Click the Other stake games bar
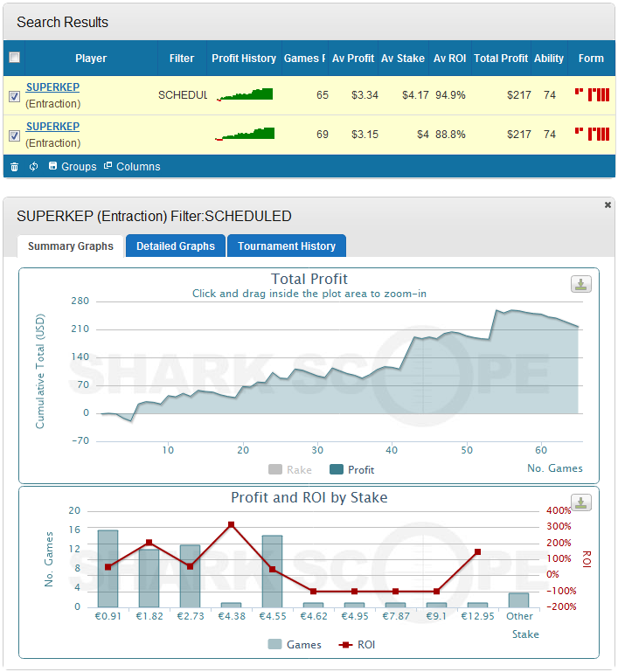 [518, 600]
